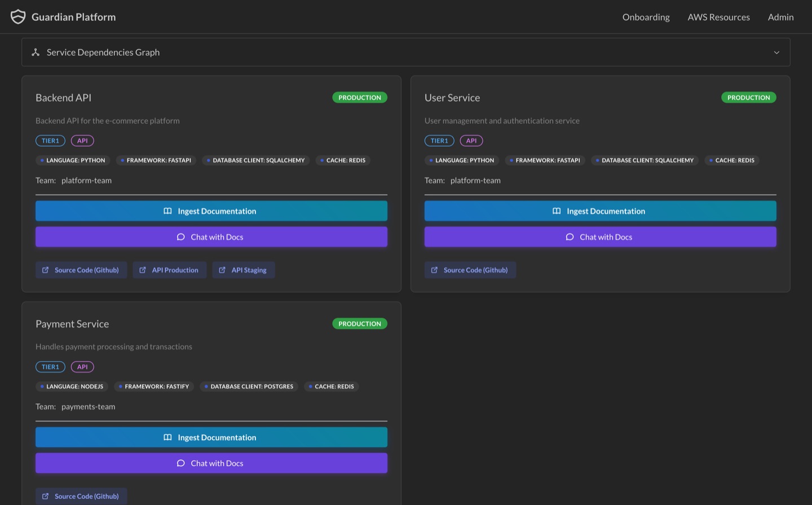812x505 pixels.
Task: Click User Service authentication description text
Action: (x=502, y=121)
